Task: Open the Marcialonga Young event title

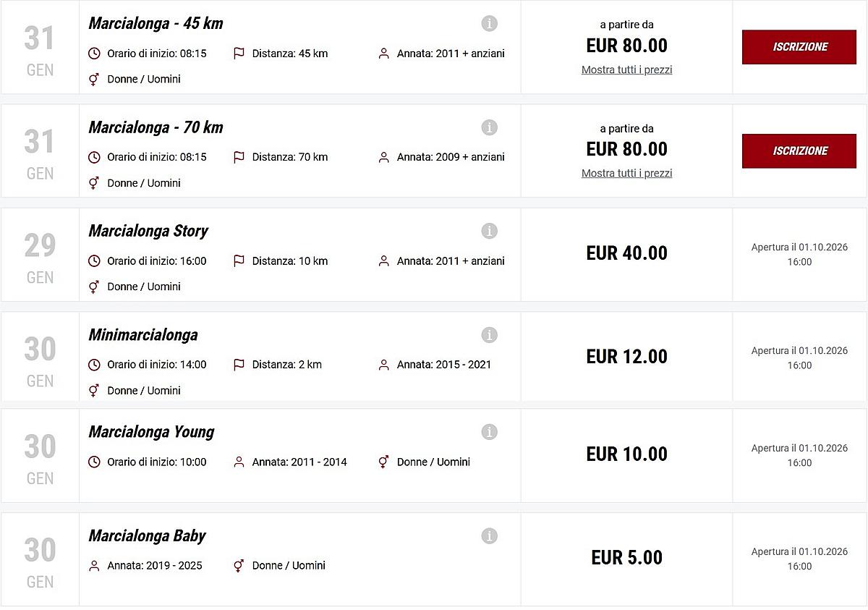Action: pos(151,432)
